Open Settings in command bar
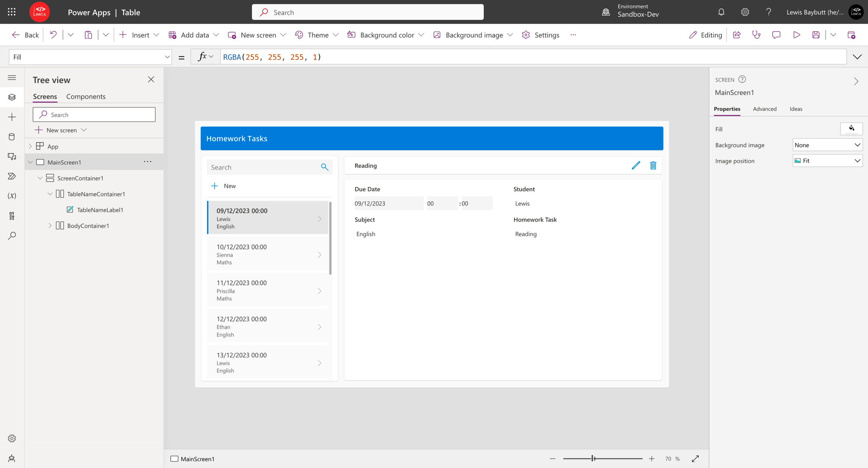Image resolution: width=868 pixels, height=468 pixels. click(x=540, y=35)
